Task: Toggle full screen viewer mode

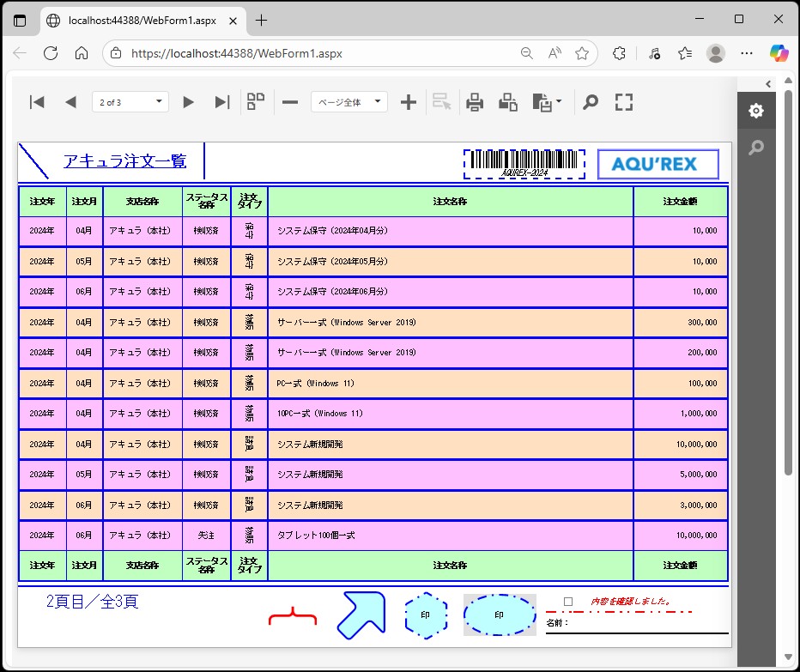Action: click(x=624, y=102)
